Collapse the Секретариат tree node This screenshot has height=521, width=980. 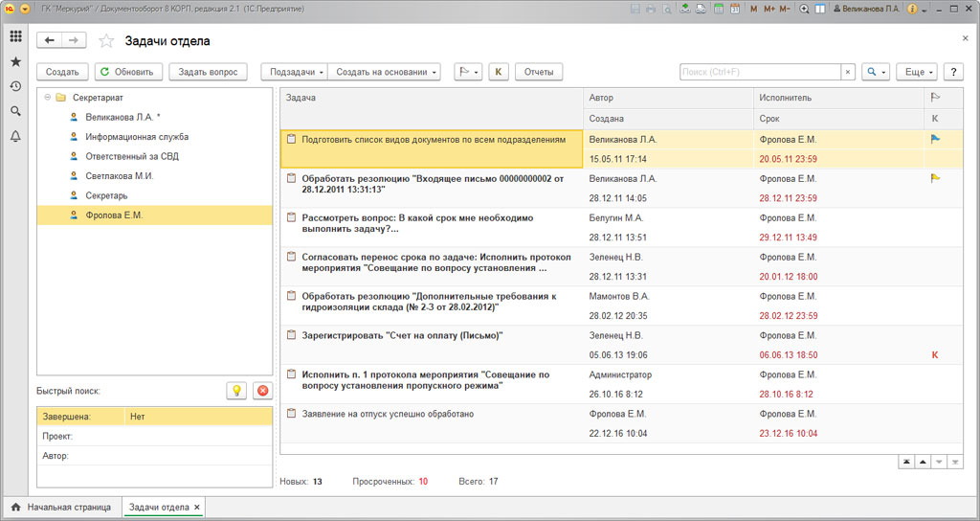(x=48, y=98)
